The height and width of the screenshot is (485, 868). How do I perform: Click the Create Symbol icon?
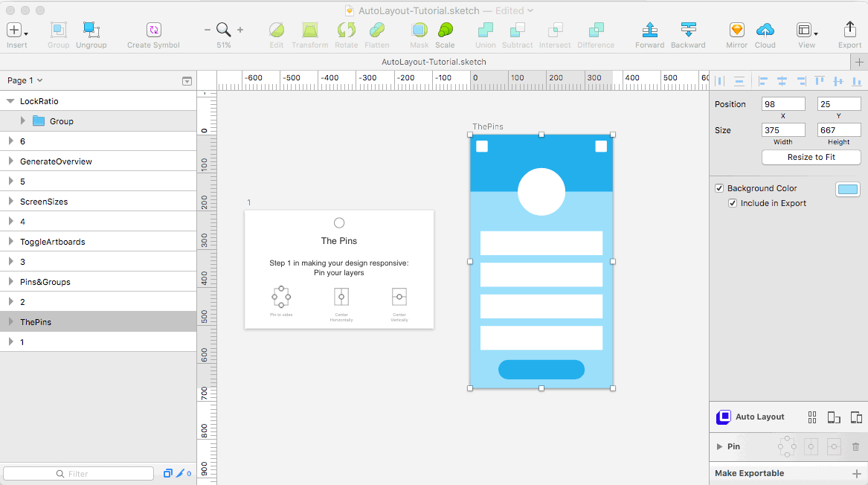point(153,30)
